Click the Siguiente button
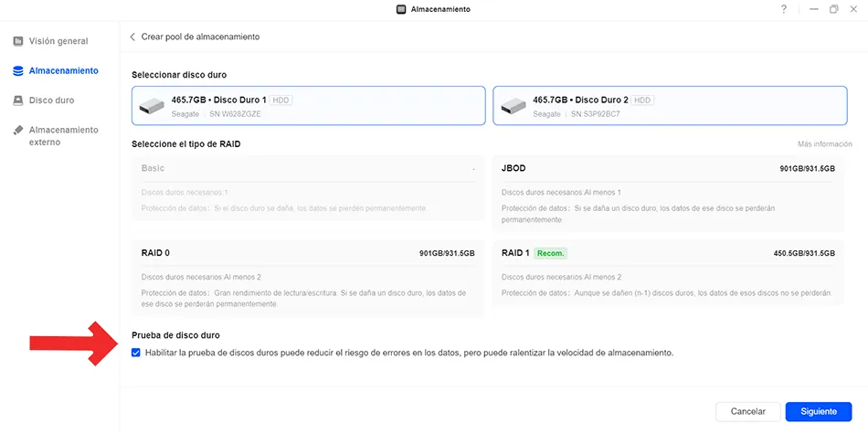This screenshot has height=433, width=868. click(x=818, y=411)
